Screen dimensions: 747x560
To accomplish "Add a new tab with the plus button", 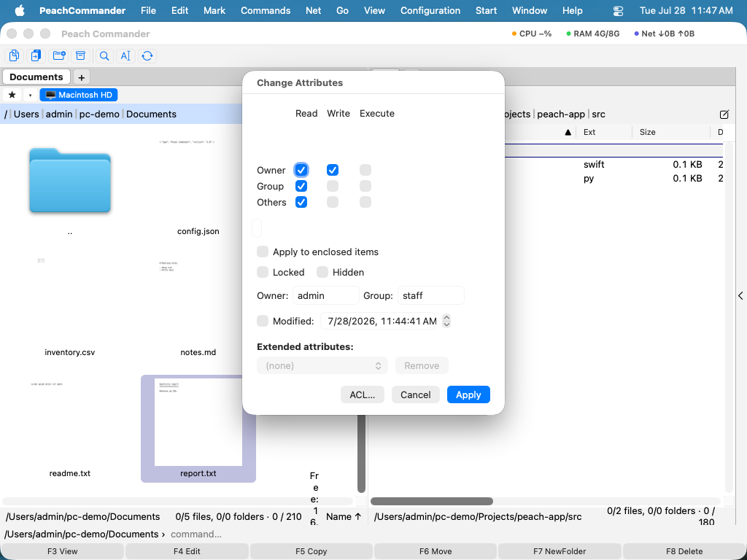I will [82, 77].
